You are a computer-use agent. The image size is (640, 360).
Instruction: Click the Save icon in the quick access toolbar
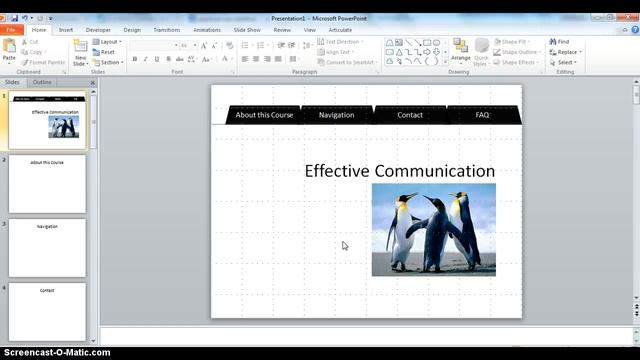(14, 18)
